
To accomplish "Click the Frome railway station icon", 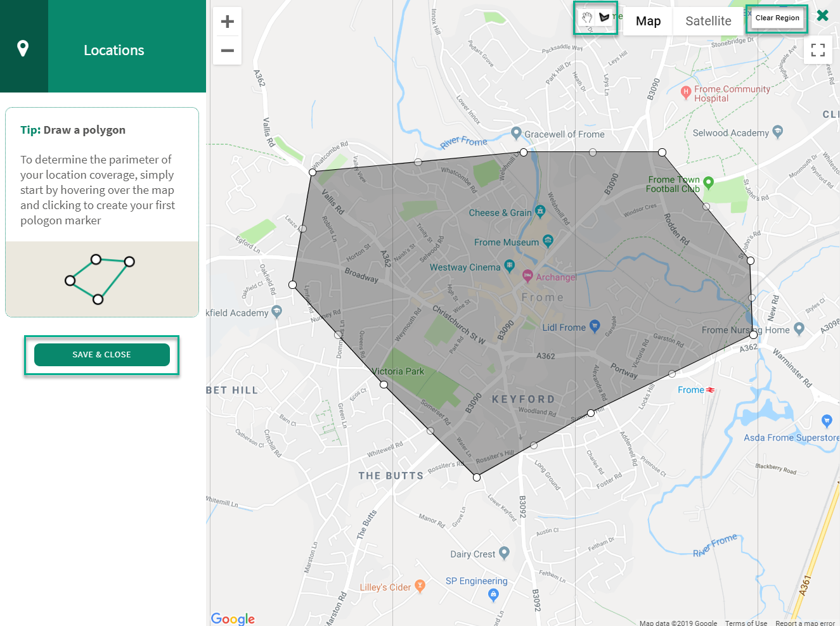I will pos(711,390).
